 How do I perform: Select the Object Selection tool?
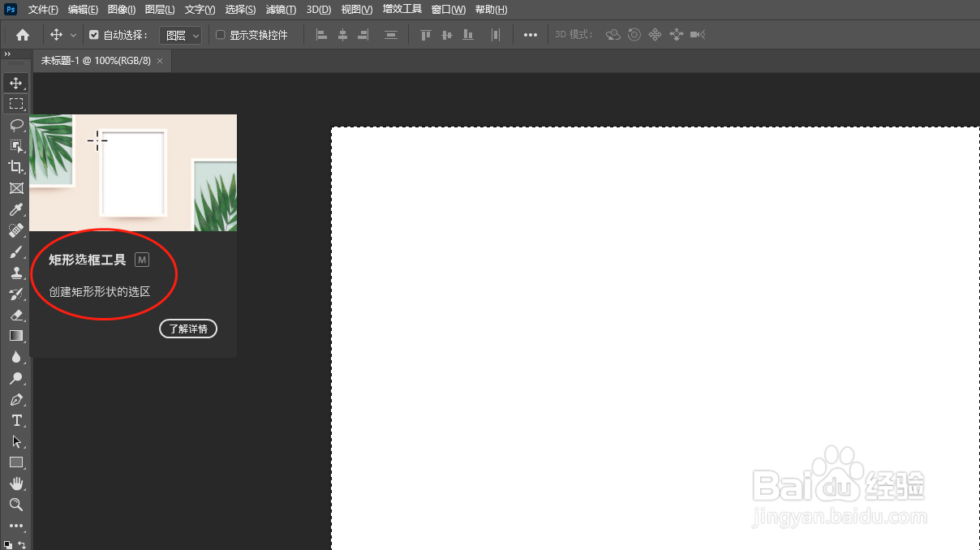(15, 146)
